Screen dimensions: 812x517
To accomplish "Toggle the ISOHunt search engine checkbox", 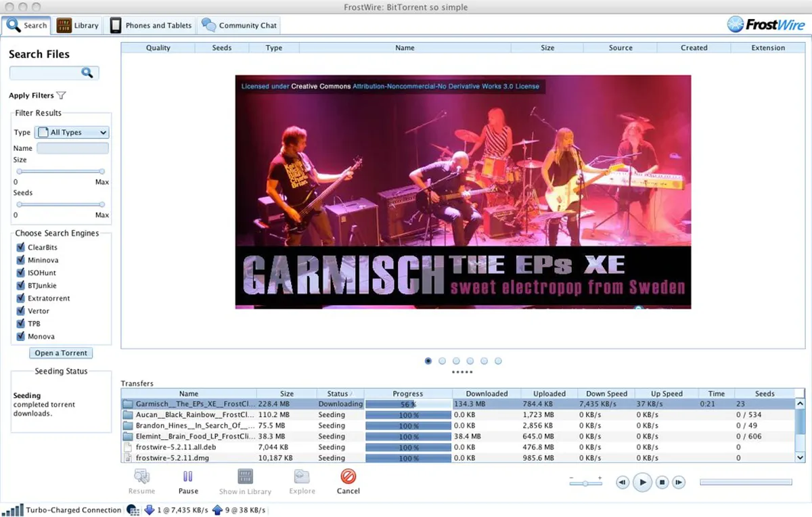I will 20,273.
